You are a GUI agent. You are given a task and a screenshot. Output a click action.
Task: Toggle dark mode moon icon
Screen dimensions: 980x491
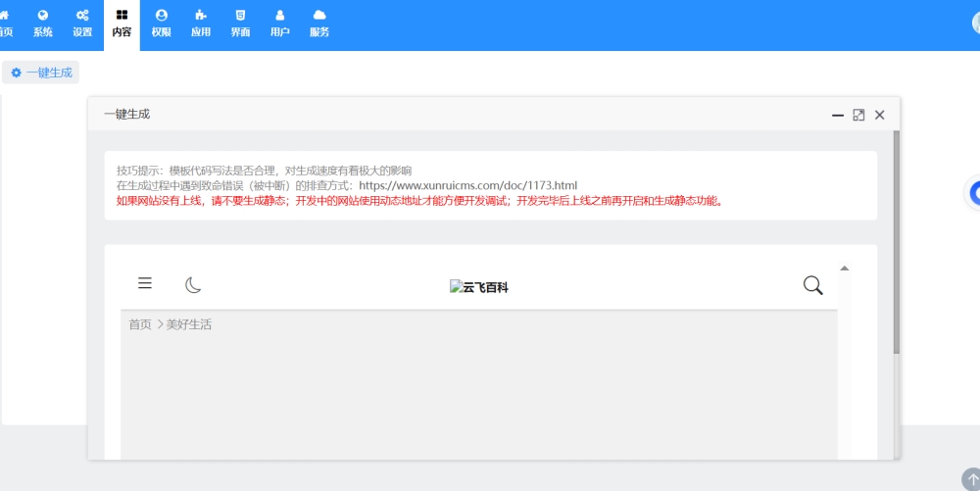[x=193, y=285]
